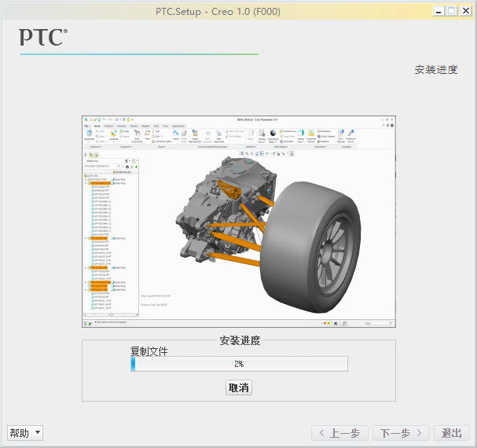
Task: Click the Plane datum icon in preview
Action: pyautogui.click(x=147, y=134)
